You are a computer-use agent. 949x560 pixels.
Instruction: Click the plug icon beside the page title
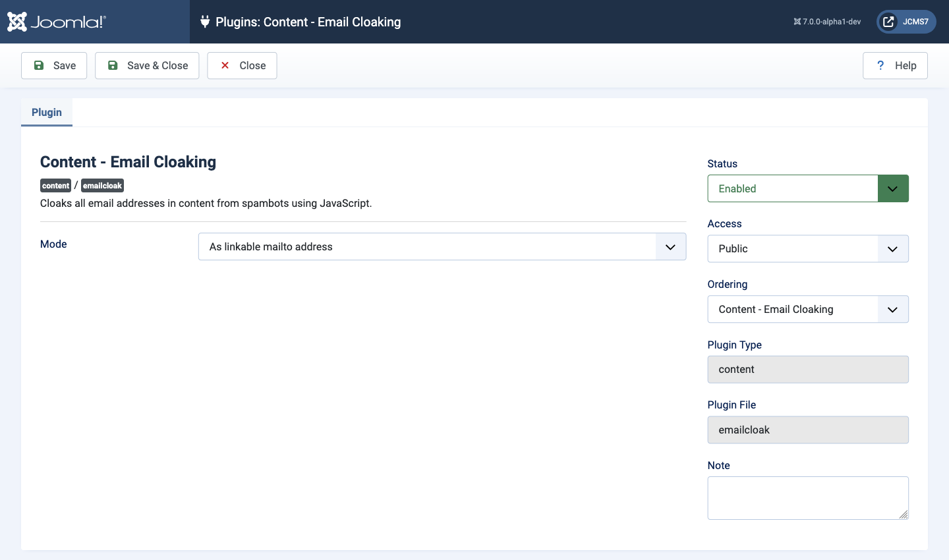coord(205,22)
